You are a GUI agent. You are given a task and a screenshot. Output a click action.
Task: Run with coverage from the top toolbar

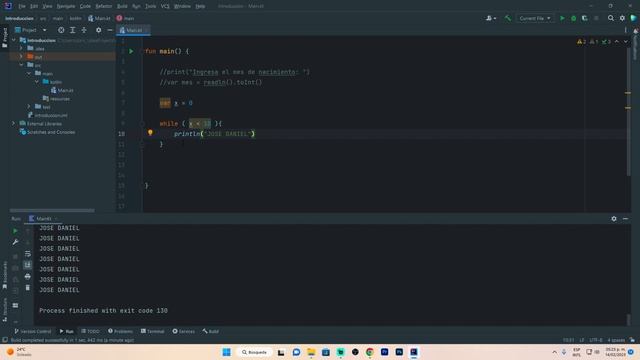coord(584,18)
